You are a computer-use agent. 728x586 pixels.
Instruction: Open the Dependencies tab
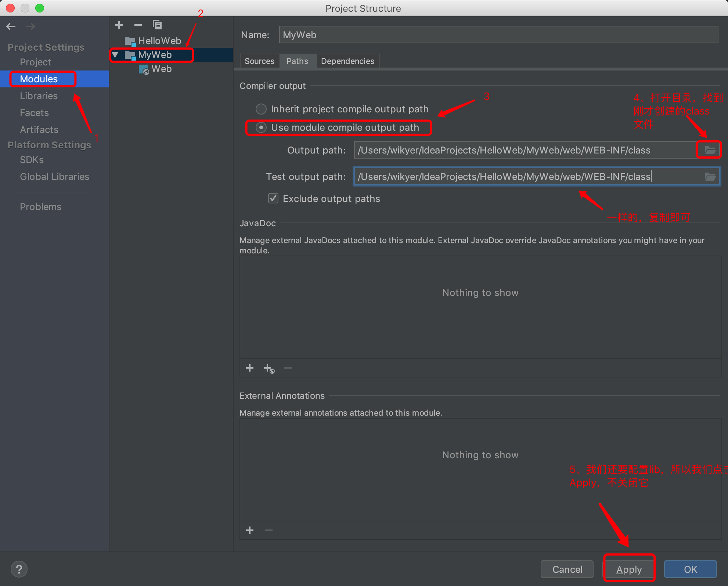tap(348, 61)
